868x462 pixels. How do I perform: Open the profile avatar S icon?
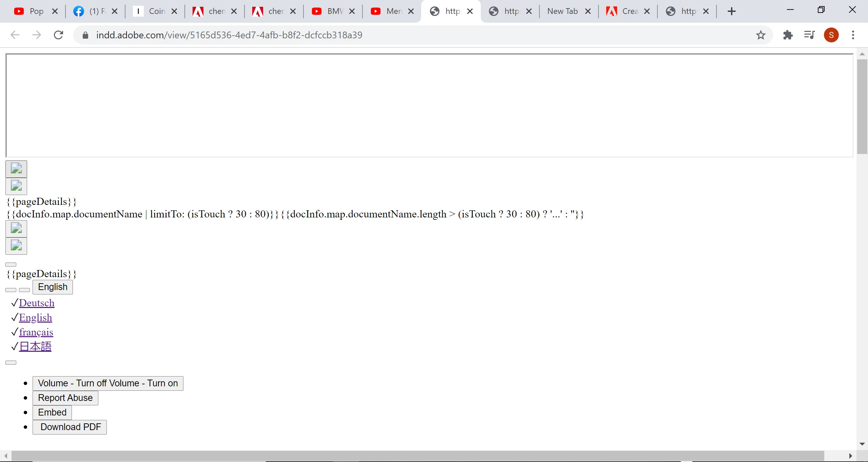click(x=831, y=35)
